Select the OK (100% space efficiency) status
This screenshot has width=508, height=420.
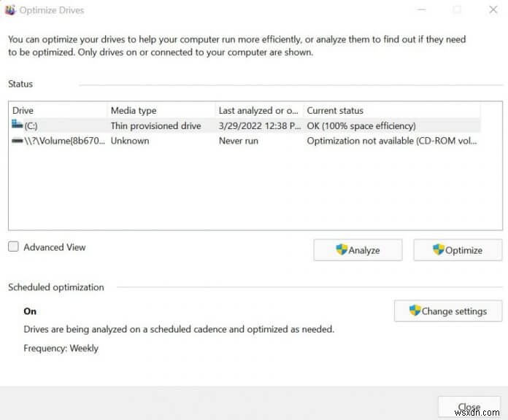(x=361, y=125)
